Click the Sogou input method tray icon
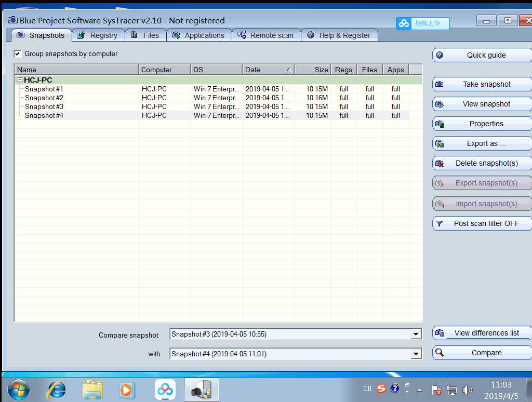 pyautogui.click(x=381, y=388)
